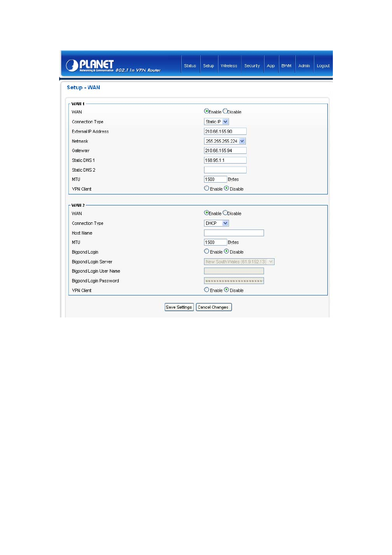Image resolution: width=392 pixels, height=555 pixels.
Task: Select Disable for Bigpond Login
Action: pos(226,252)
